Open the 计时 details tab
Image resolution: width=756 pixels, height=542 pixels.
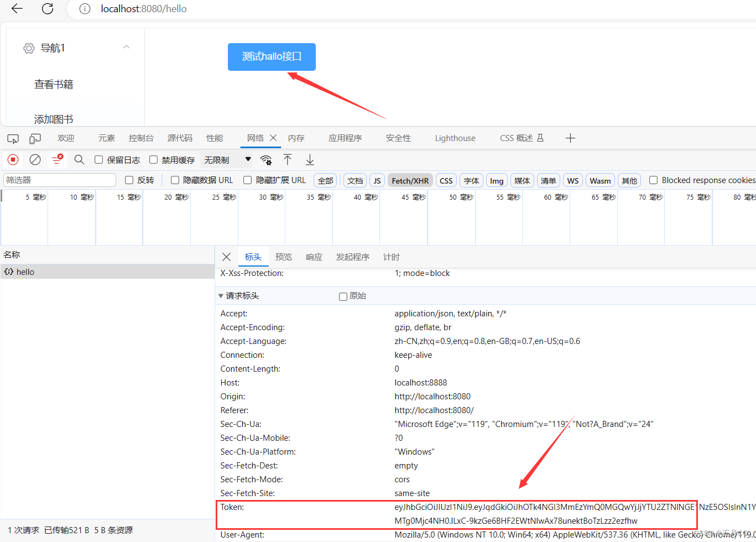tap(391, 257)
